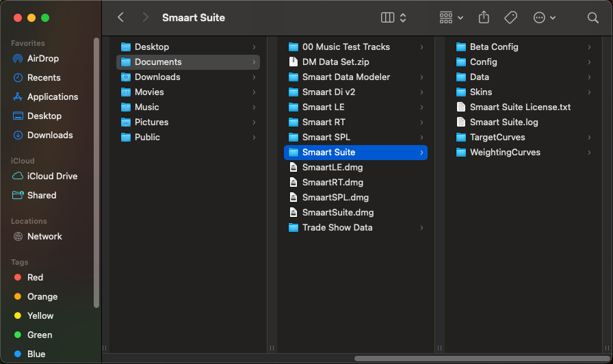Open the More actions ellipsis menu

pos(544,18)
